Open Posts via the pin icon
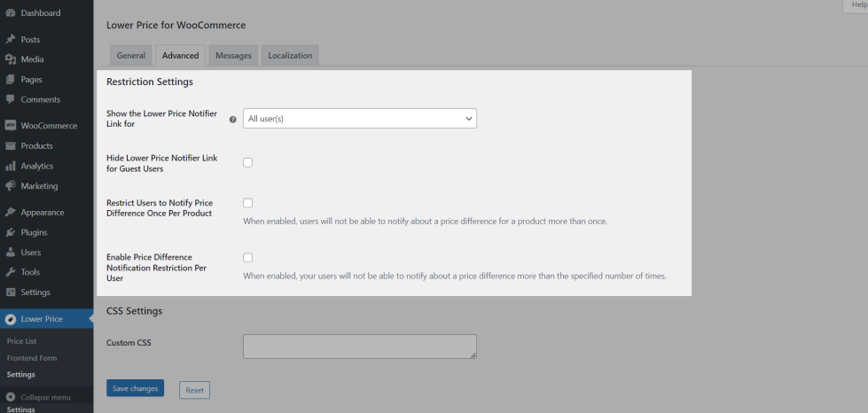 [x=11, y=40]
